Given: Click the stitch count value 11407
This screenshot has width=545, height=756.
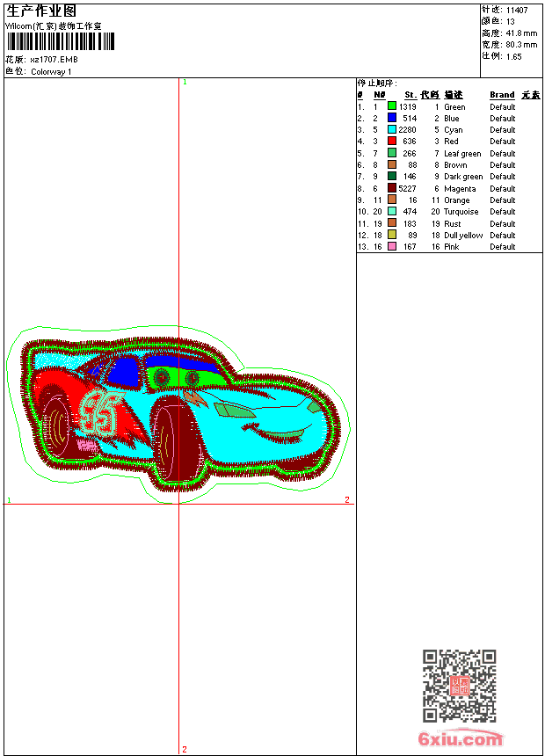Looking at the screenshot, I should click(x=517, y=11).
